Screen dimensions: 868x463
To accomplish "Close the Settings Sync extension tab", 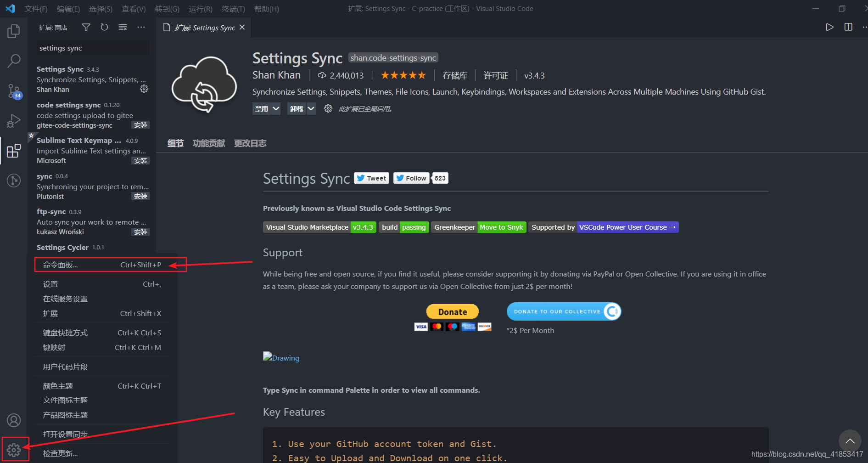I will click(x=242, y=28).
